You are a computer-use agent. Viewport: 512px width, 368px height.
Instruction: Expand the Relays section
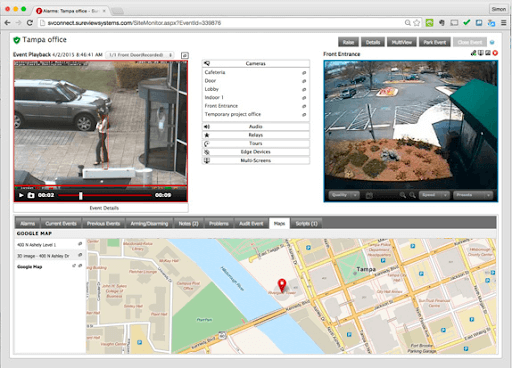point(256,135)
